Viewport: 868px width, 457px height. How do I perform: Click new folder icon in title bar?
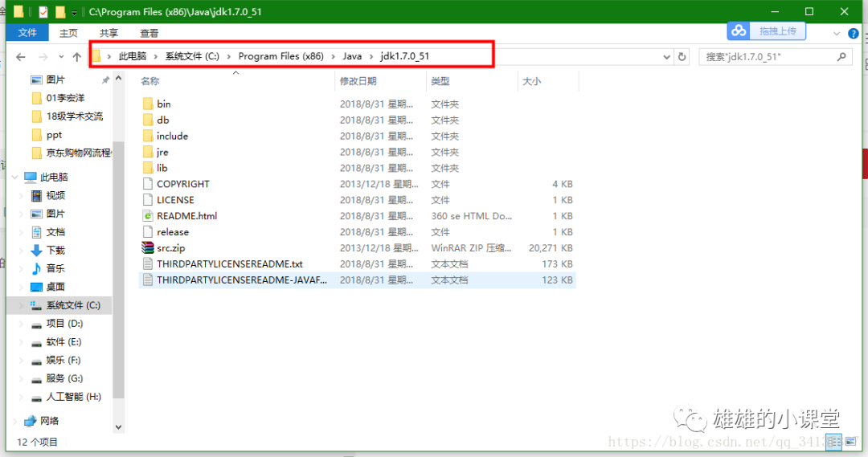pyautogui.click(x=59, y=11)
